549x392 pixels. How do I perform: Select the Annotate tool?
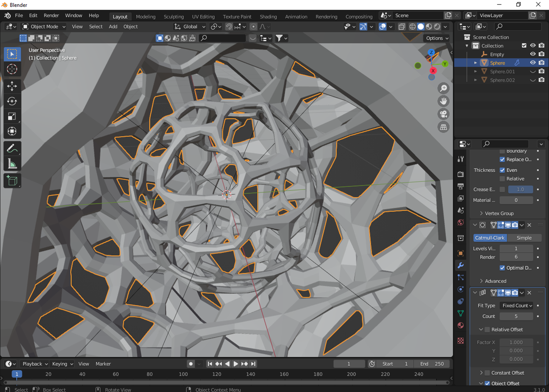12,148
